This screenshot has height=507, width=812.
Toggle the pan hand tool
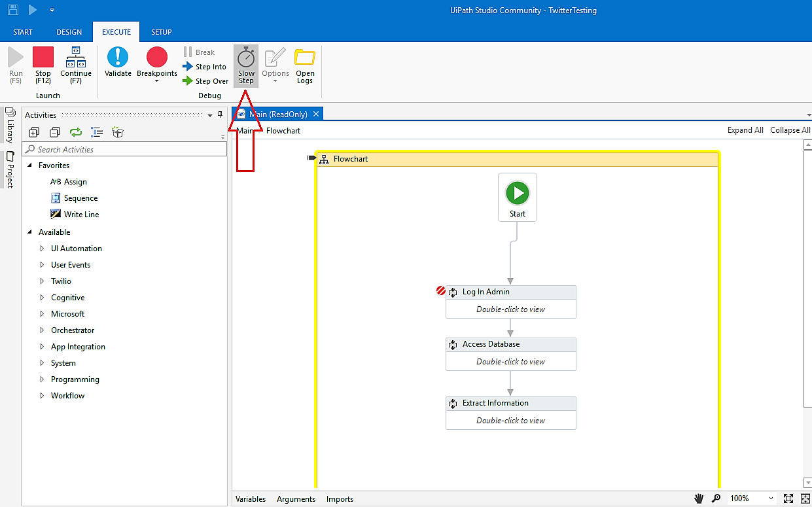(699, 498)
